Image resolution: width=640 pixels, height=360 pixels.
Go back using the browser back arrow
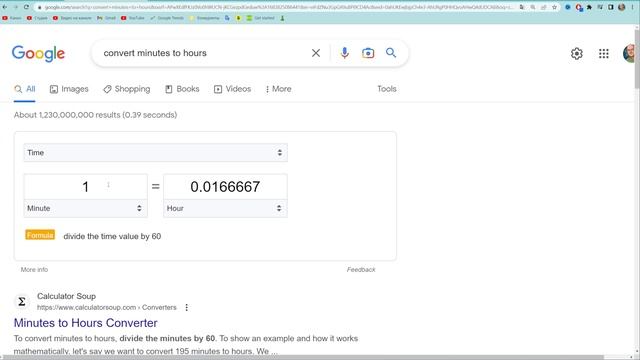click(x=5, y=7)
